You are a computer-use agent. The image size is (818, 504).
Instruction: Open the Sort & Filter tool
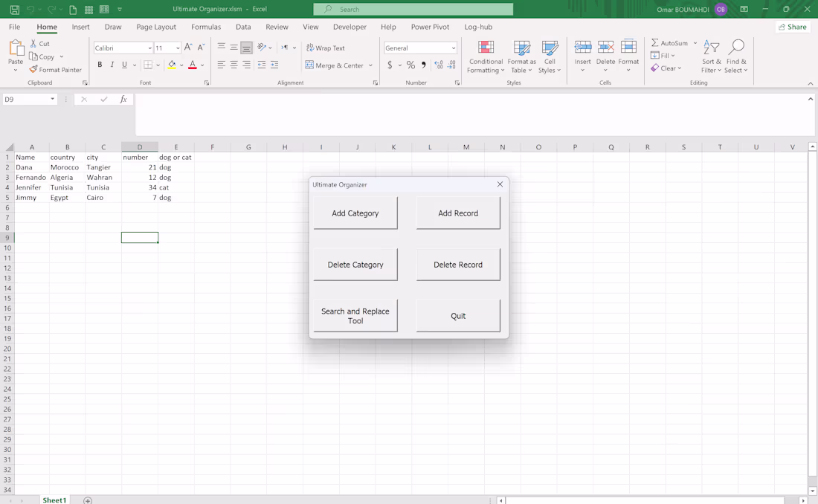(711, 57)
